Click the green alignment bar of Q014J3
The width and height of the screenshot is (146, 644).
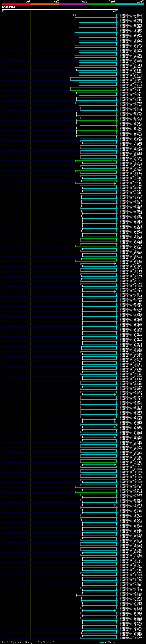[100, 565]
